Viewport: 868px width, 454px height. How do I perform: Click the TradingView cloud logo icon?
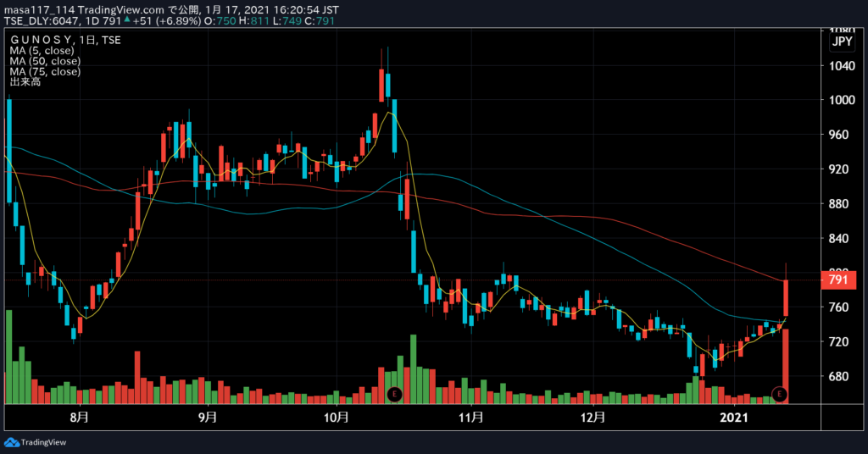[x=12, y=442]
